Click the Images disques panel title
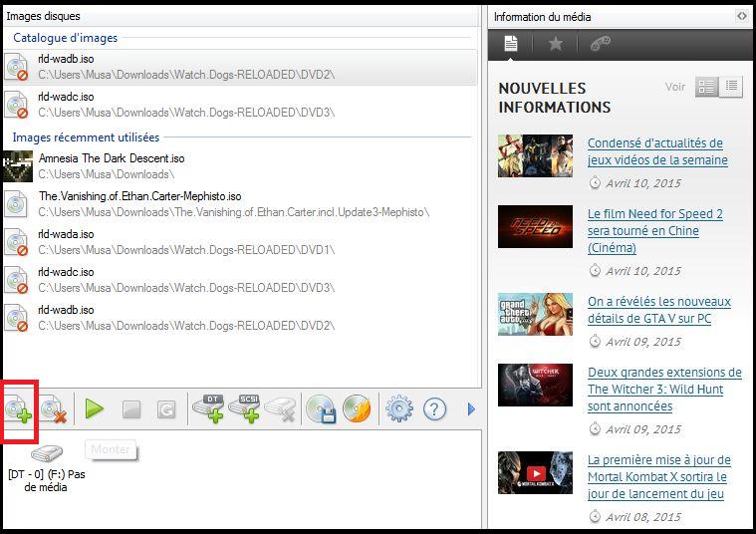The height and width of the screenshot is (534, 756). point(43,16)
